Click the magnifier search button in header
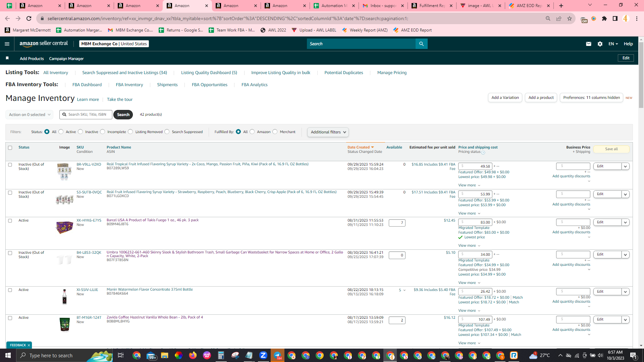 click(x=421, y=44)
